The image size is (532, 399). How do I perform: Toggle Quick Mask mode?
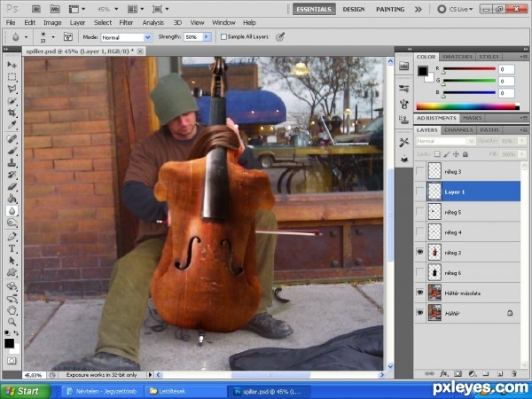[12, 361]
